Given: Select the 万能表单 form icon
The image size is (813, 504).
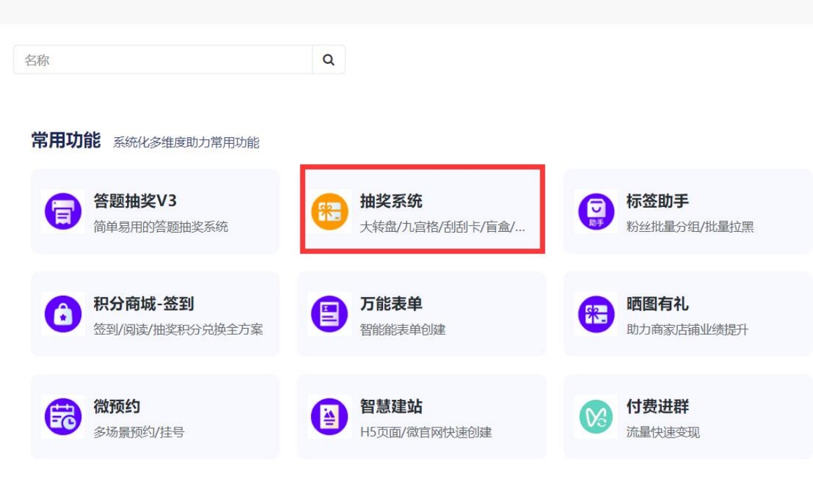Looking at the screenshot, I should [329, 313].
